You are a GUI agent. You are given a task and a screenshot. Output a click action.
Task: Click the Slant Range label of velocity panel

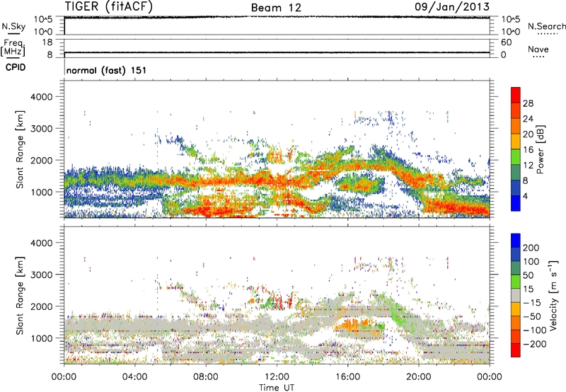[x=20, y=296]
